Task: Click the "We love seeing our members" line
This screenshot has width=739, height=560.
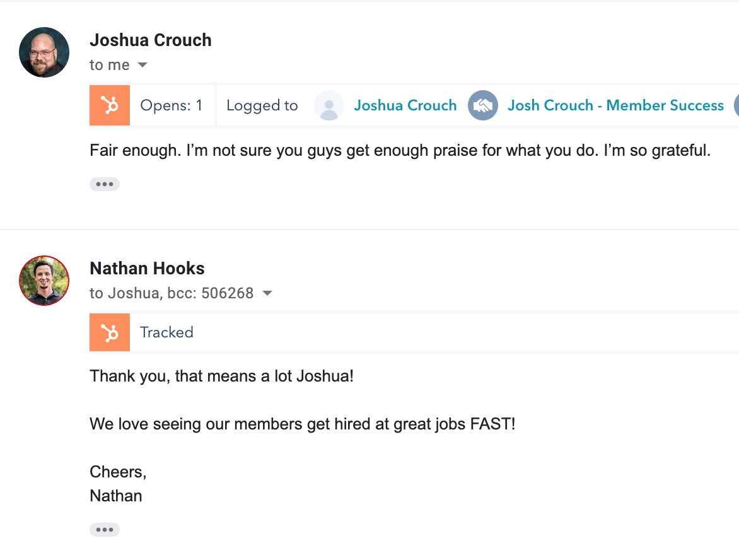Action: [x=302, y=424]
